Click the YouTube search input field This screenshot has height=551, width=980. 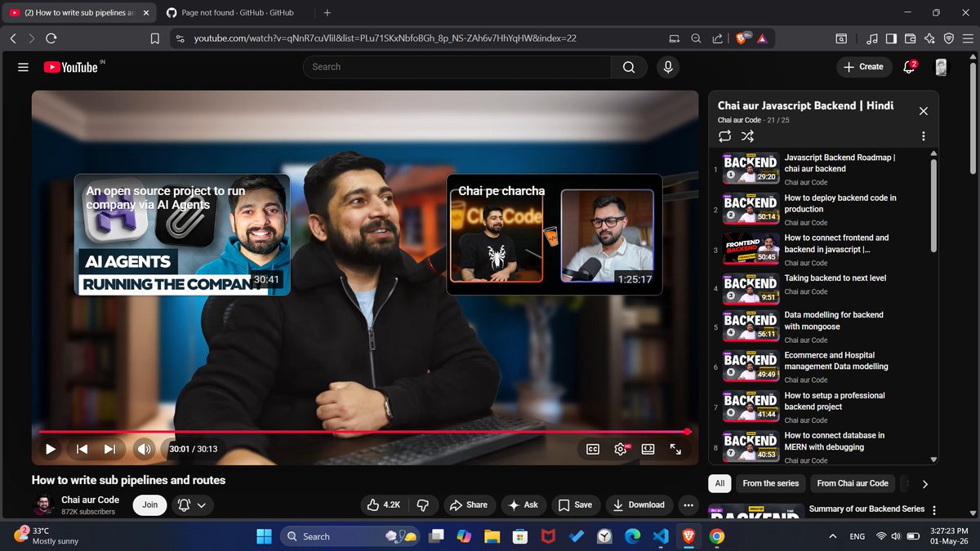click(x=457, y=67)
